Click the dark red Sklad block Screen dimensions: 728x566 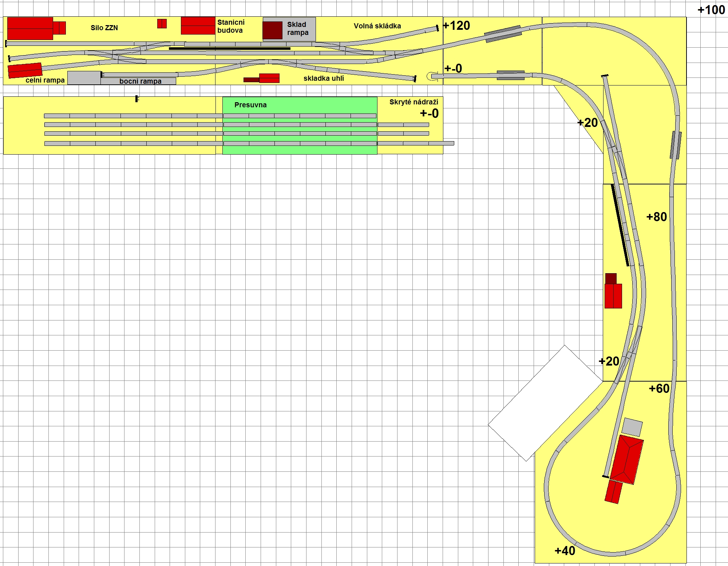[x=272, y=30]
